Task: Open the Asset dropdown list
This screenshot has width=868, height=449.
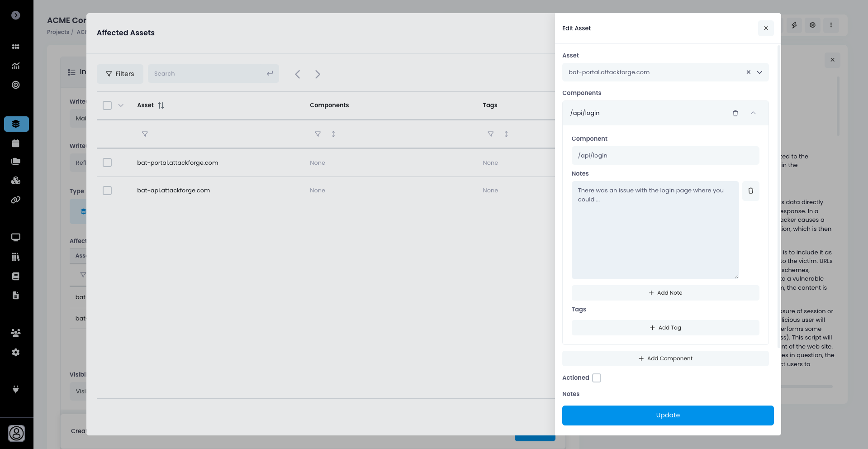Action: [759, 72]
